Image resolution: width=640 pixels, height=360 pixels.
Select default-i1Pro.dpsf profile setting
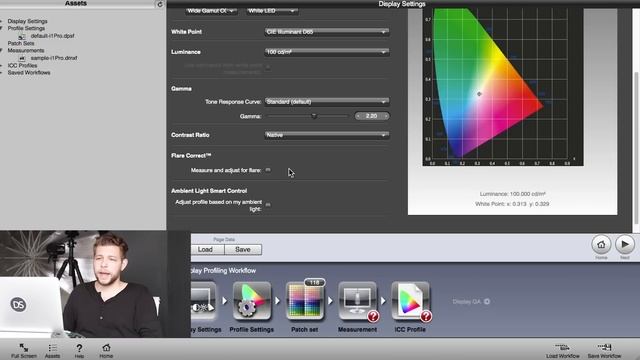52,36
